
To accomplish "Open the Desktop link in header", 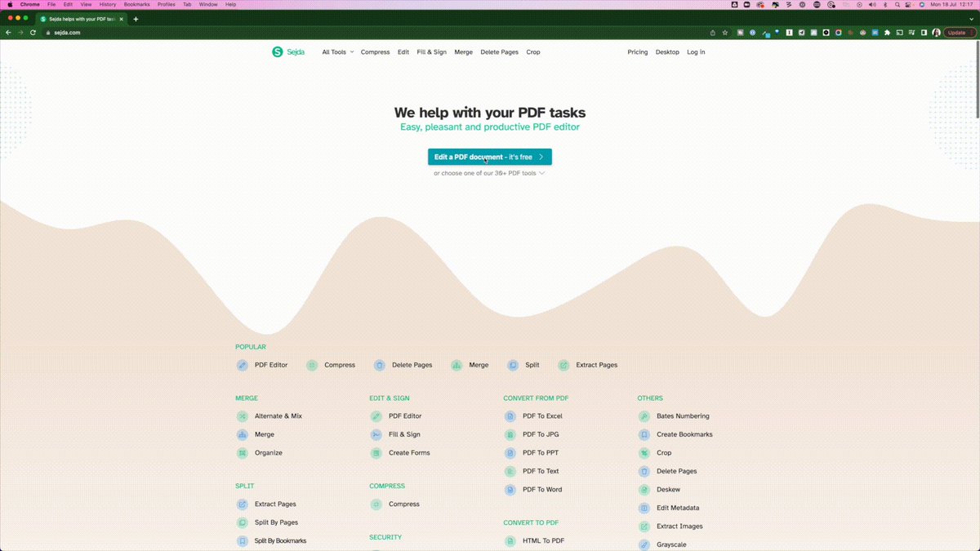I will (x=667, y=52).
